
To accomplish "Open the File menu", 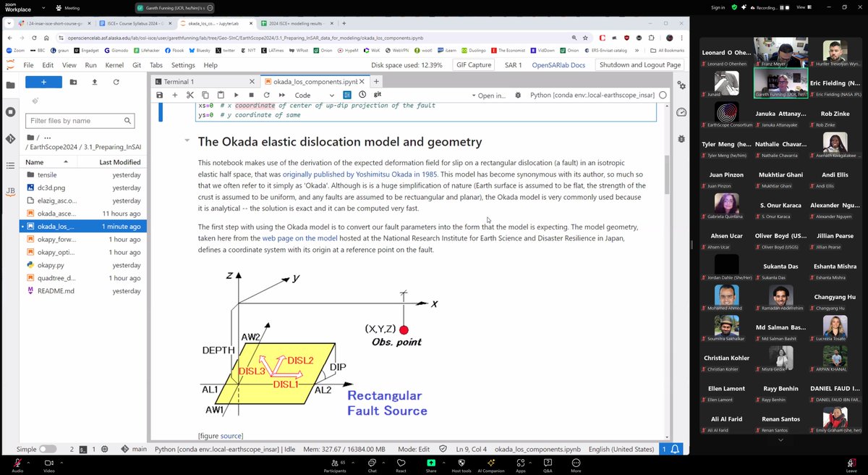I will point(27,64).
